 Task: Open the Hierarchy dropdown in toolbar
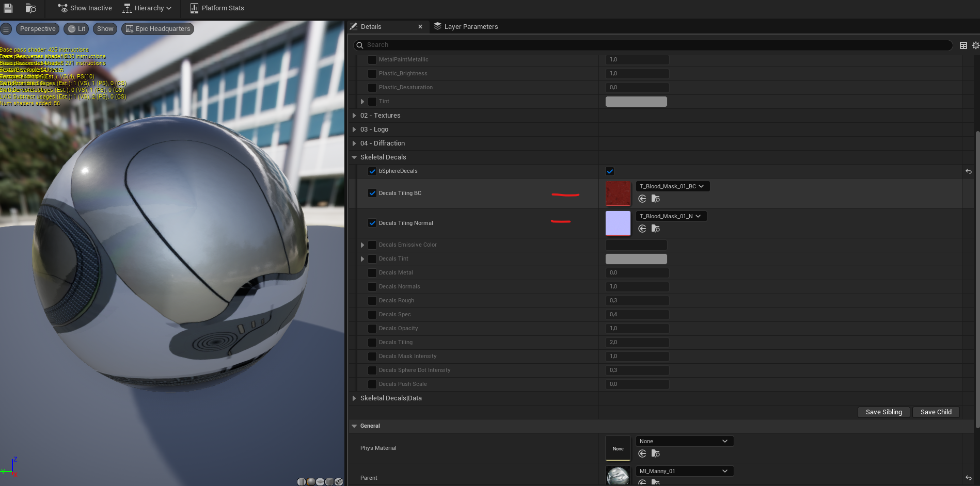point(147,8)
